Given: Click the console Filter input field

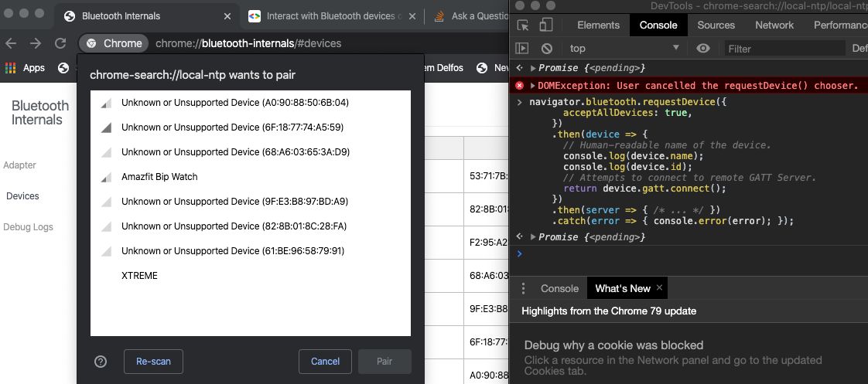Looking at the screenshot, I should click(784, 49).
